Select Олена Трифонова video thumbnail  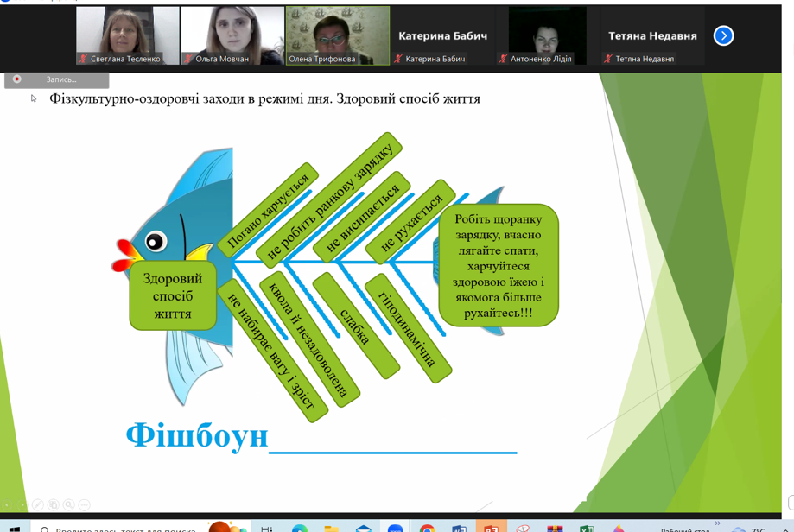coord(337,36)
